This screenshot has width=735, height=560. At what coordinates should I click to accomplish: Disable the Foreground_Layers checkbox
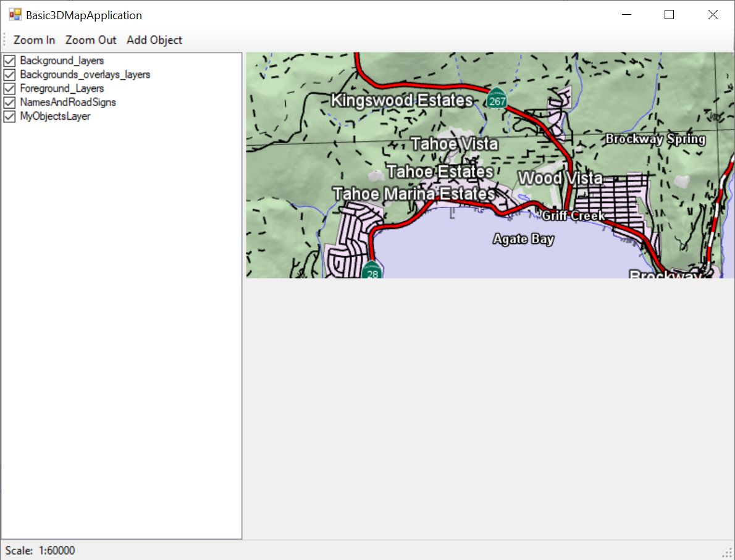(x=9, y=88)
